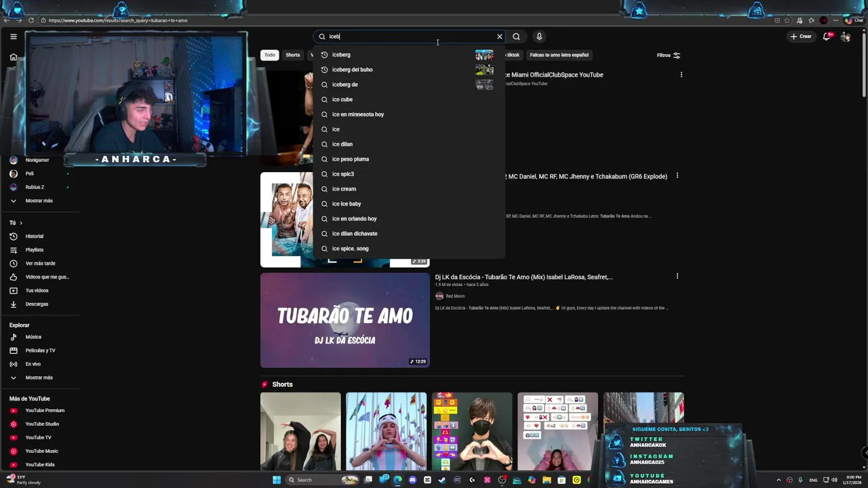Open the notifications bell
This screenshot has height=488, width=868.
click(x=827, y=37)
